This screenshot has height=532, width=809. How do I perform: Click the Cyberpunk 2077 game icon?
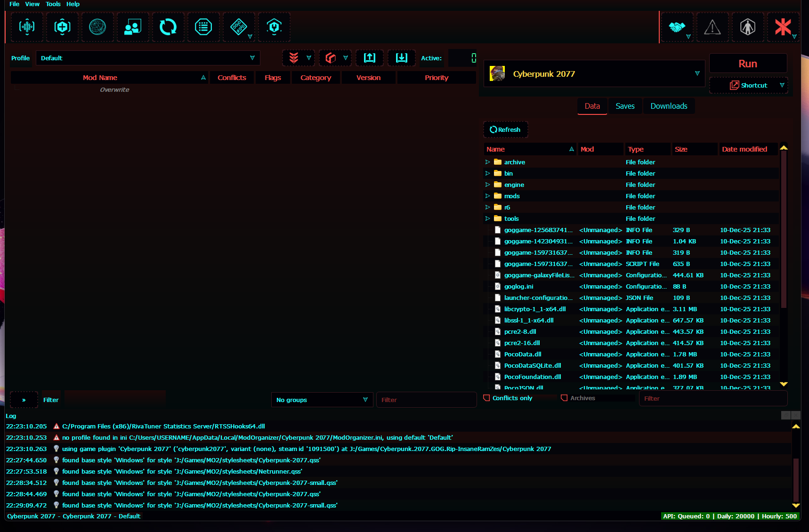[497, 73]
